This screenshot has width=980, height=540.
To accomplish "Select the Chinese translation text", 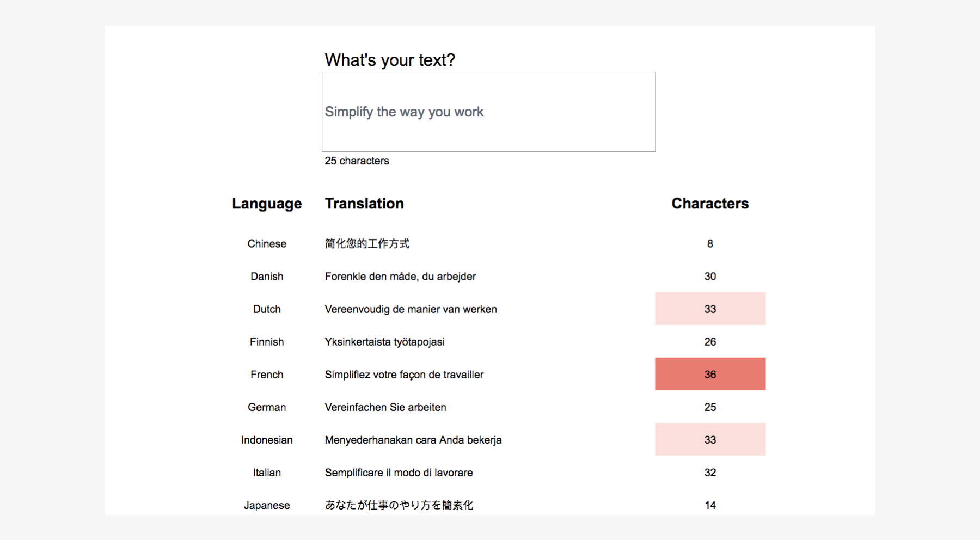I will tap(367, 244).
